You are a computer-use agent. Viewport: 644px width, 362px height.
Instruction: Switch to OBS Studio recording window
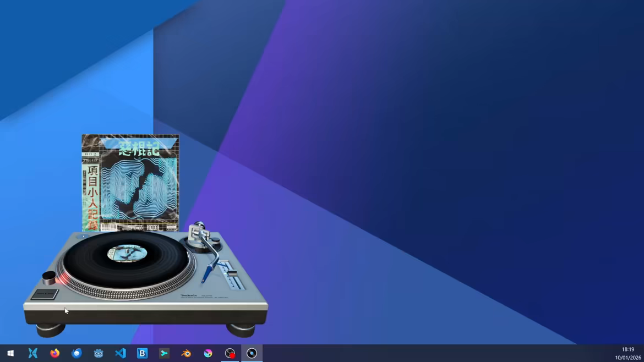tap(230, 353)
